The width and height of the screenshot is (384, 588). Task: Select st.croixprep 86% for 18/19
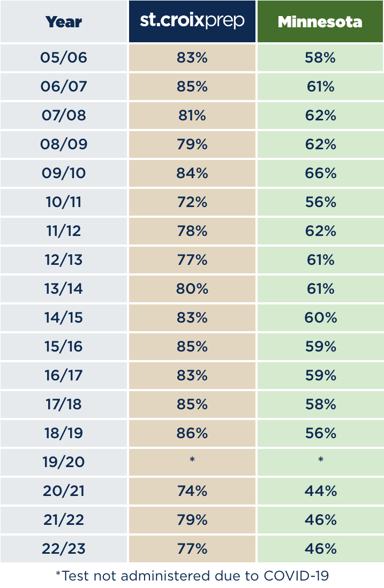tap(192, 433)
